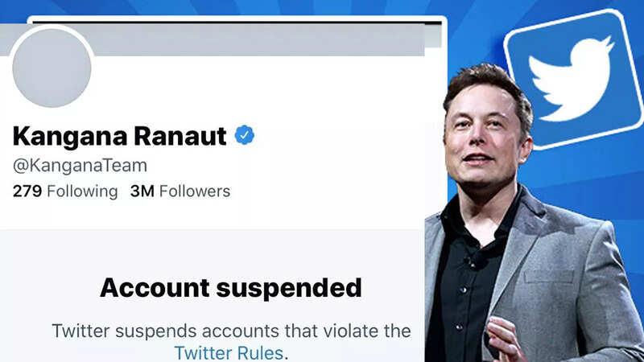
Task: Click the black line atop profile card
Action: (237, 22)
